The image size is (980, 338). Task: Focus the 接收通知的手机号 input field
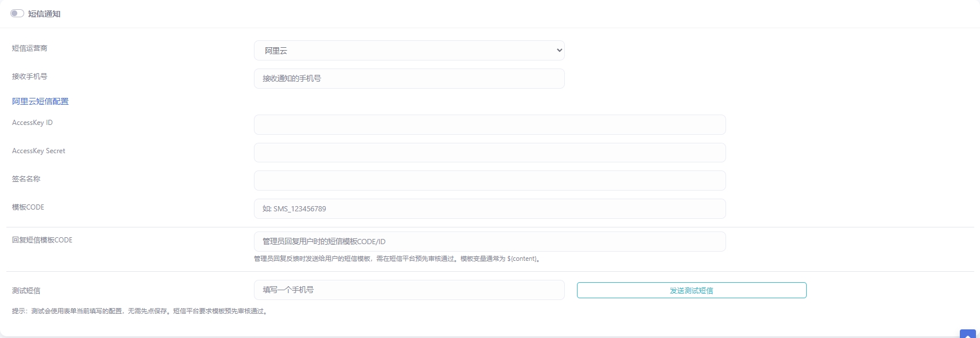[x=409, y=78]
